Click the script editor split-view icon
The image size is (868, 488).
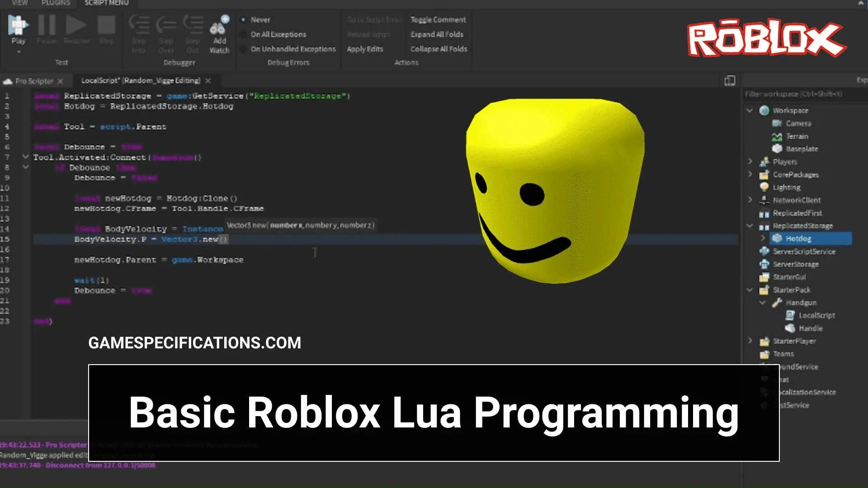tap(730, 81)
